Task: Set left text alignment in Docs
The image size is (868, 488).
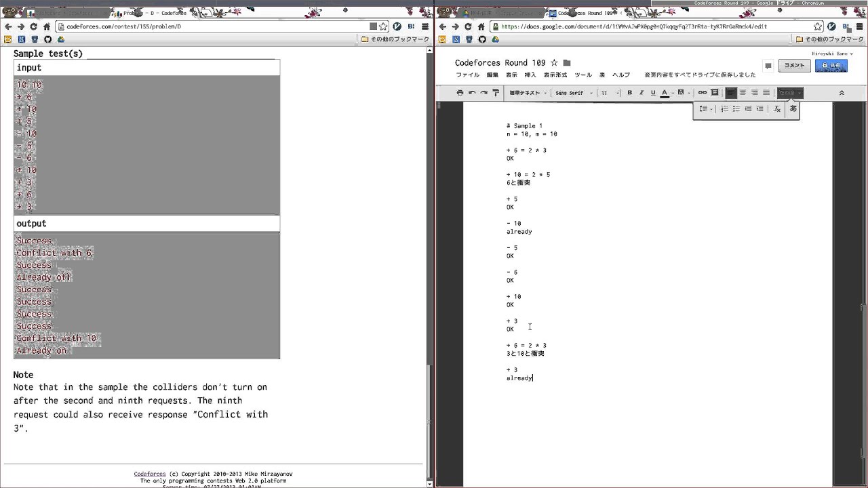Action: [x=731, y=93]
